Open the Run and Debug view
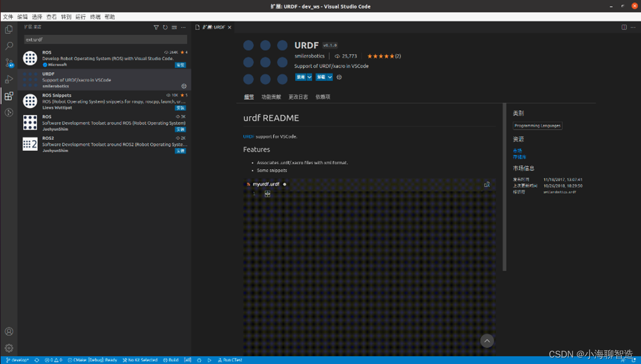The height and width of the screenshot is (364, 641). pos(9,79)
